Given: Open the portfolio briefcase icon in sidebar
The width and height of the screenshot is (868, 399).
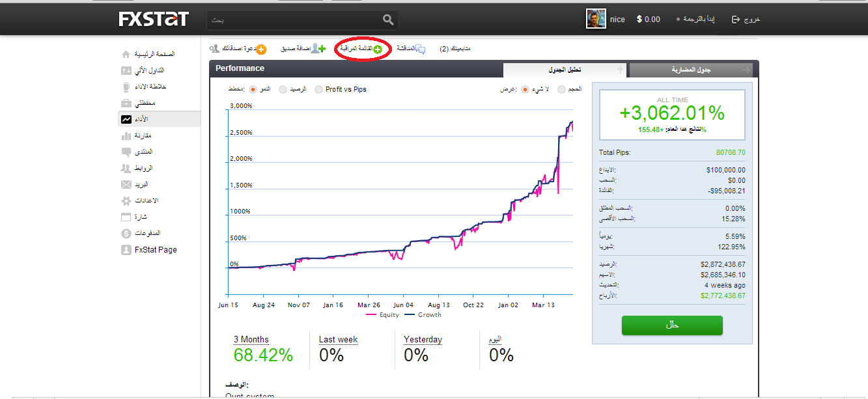Looking at the screenshot, I should tap(126, 103).
